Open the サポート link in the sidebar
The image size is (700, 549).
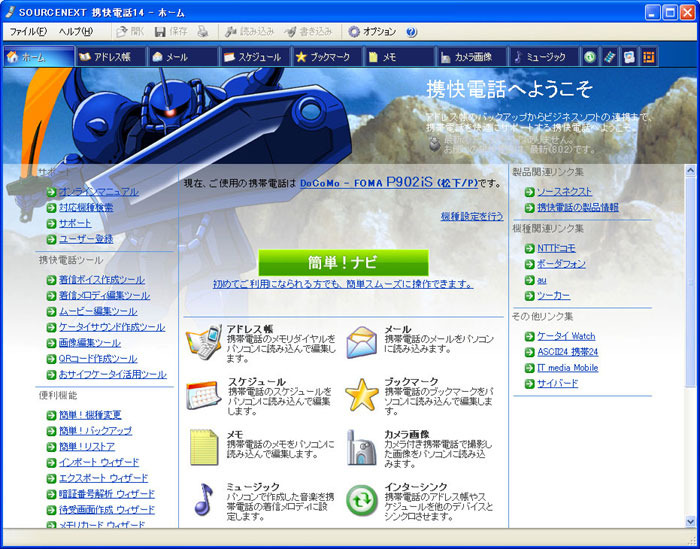pyautogui.click(x=75, y=223)
